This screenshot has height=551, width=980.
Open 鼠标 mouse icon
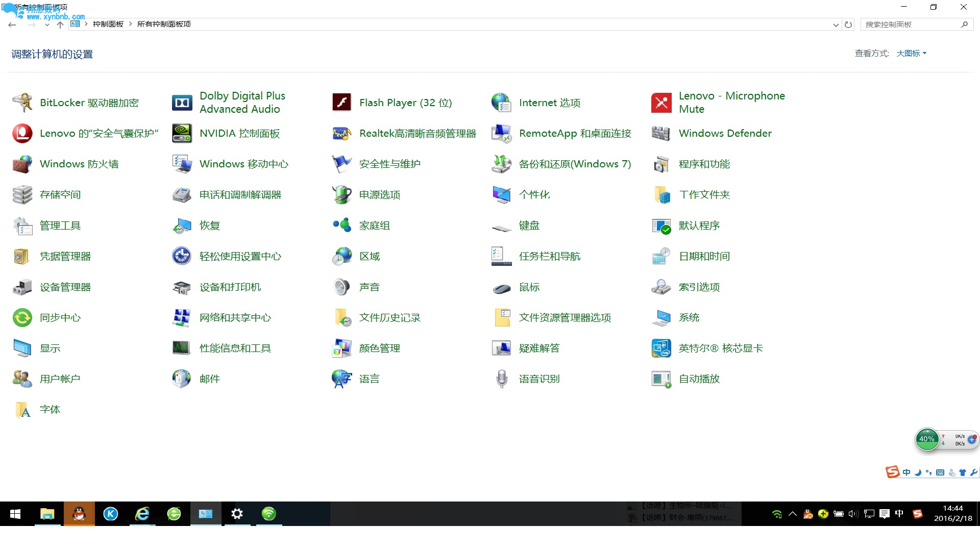(502, 288)
